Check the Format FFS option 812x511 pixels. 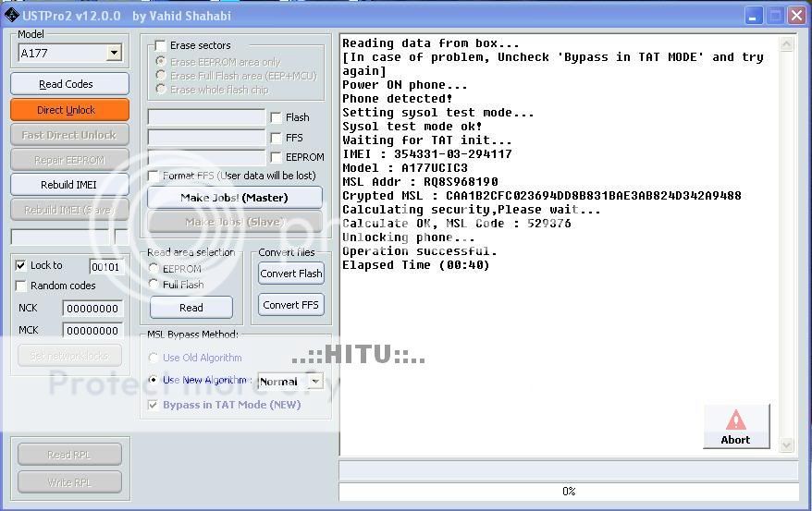pos(154,176)
